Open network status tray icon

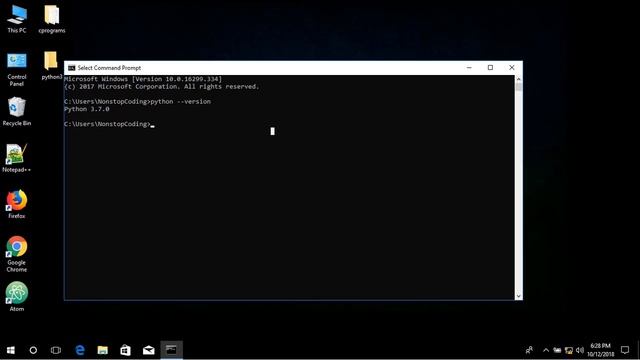pyautogui.click(x=569, y=350)
